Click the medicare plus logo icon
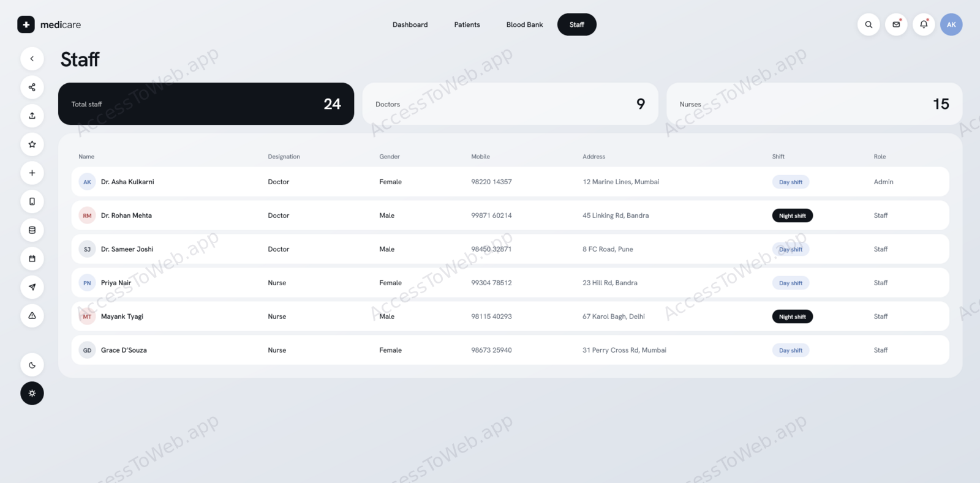980x483 pixels. 26,24
